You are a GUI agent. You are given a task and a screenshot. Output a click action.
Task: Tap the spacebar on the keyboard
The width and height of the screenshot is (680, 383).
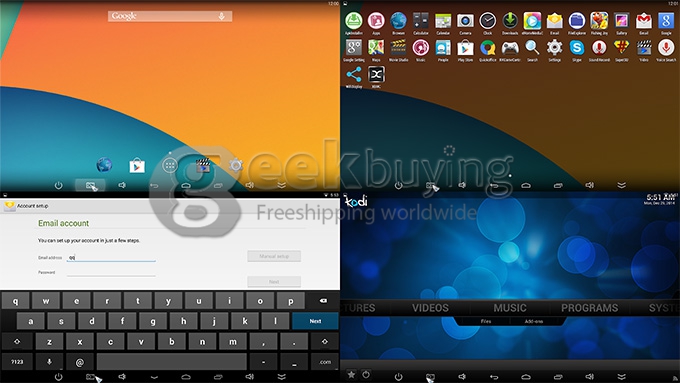click(172, 362)
